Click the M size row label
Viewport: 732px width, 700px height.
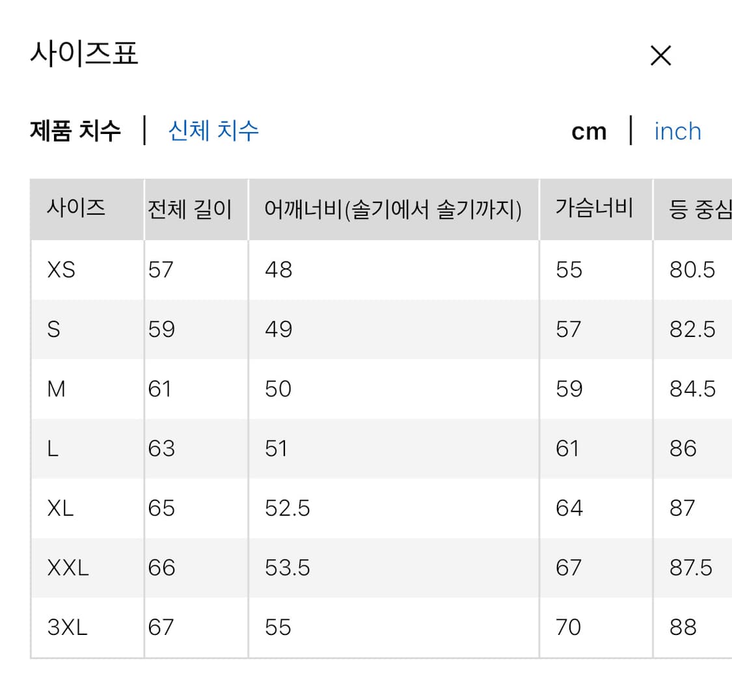click(55, 389)
